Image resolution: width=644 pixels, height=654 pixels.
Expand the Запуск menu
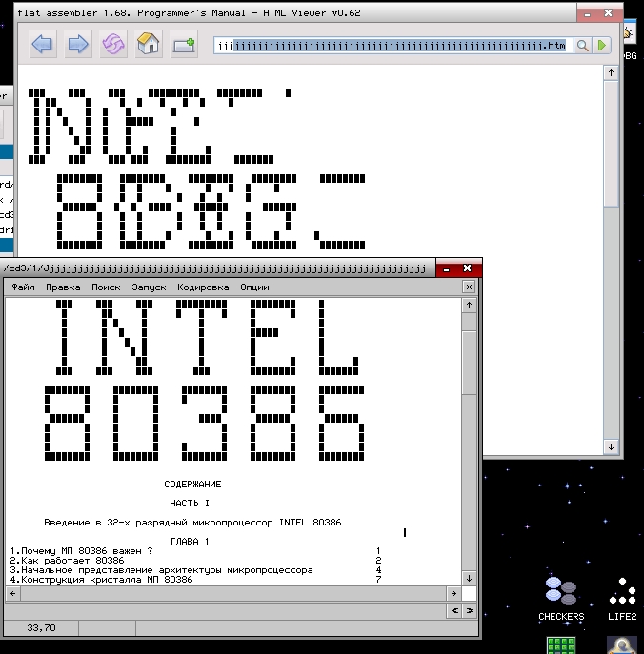pos(149,287)
